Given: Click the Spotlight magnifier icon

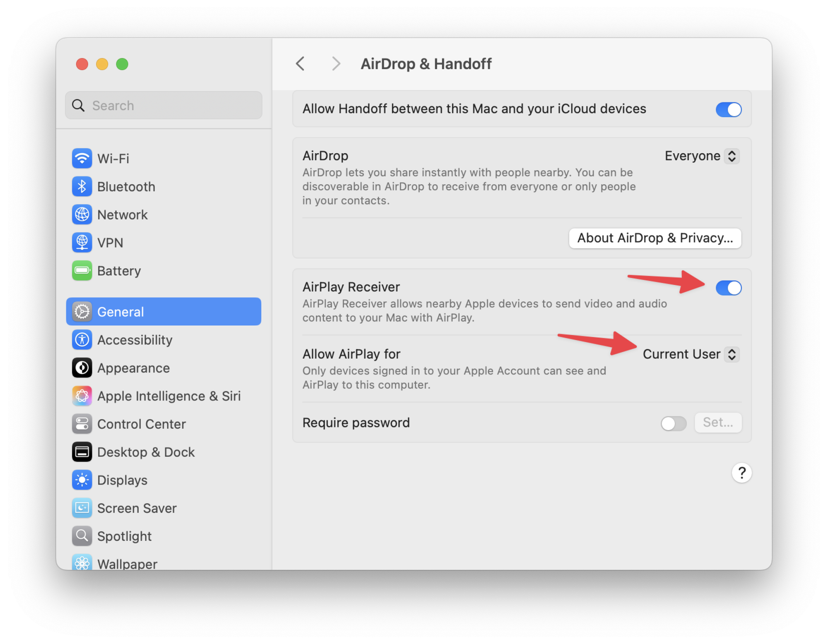Looking at the screenshot, I should 82,536.
